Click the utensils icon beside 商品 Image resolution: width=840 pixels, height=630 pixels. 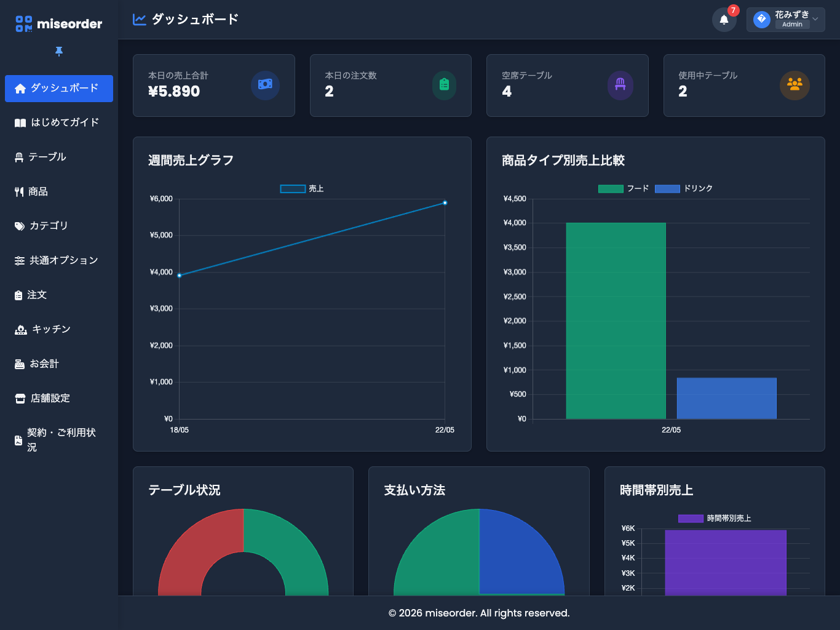pyautogui.click(x=19, y=192)
